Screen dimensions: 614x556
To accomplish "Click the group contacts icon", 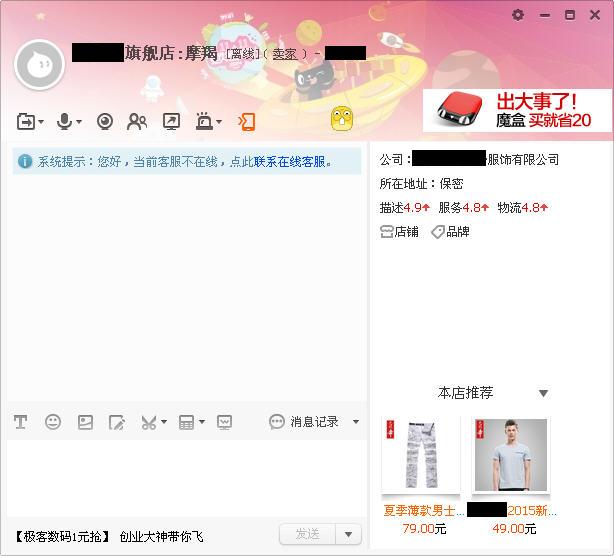I will tap(137, 122).
